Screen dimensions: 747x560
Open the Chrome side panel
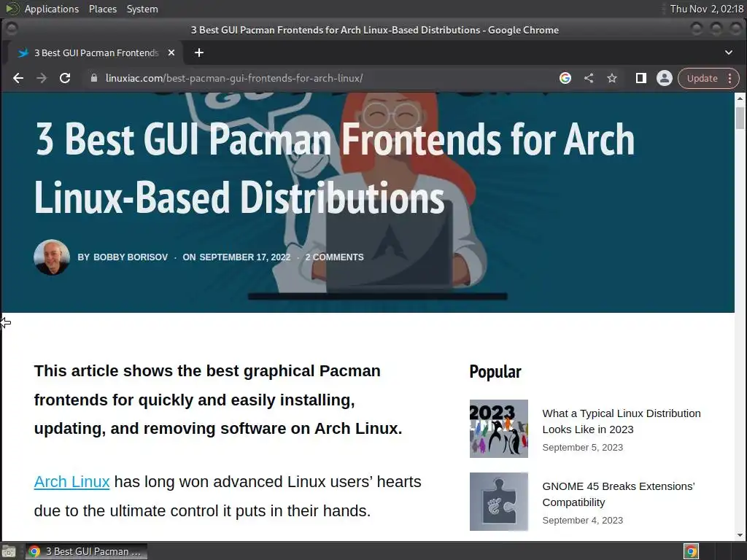pos(640,78)
